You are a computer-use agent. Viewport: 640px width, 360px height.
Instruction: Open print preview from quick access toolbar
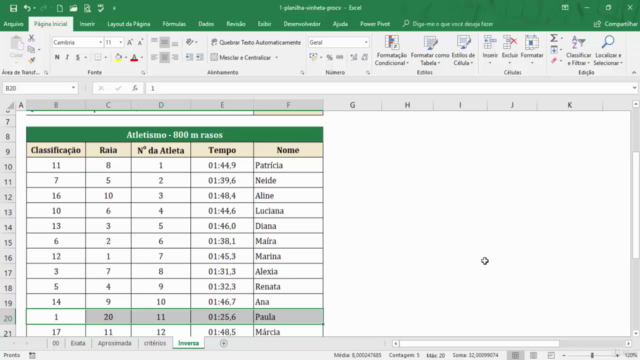(x=87, y=8)
